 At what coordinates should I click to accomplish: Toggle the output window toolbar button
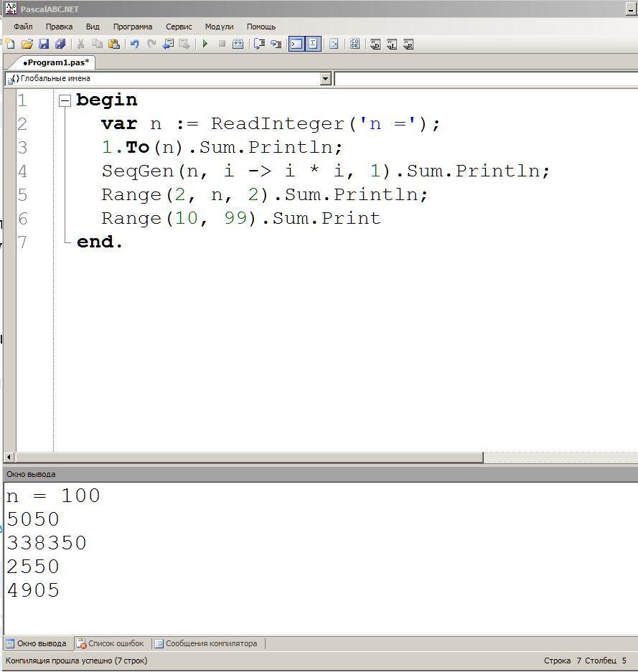click(296, 44)
